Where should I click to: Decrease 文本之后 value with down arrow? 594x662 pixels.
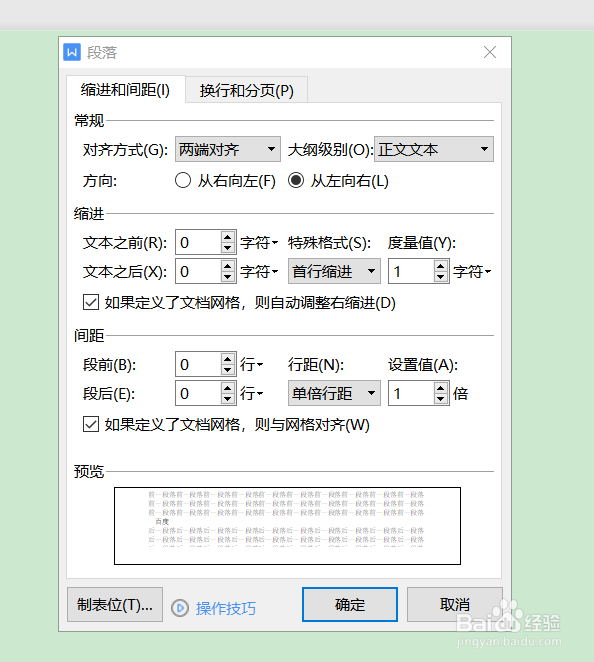[228, 277]
